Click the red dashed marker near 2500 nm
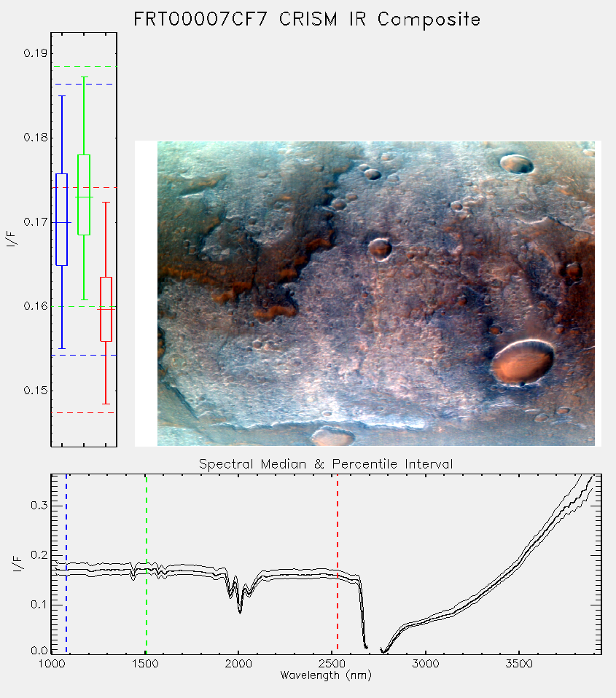Viewport: 616px width, 698px height. tap(338, 563)
